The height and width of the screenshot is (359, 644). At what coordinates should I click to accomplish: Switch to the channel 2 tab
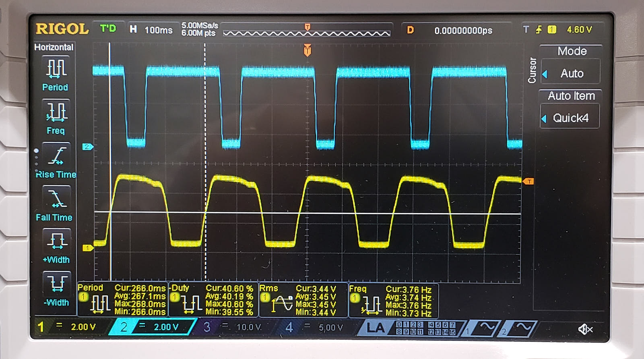coord(153,327)
